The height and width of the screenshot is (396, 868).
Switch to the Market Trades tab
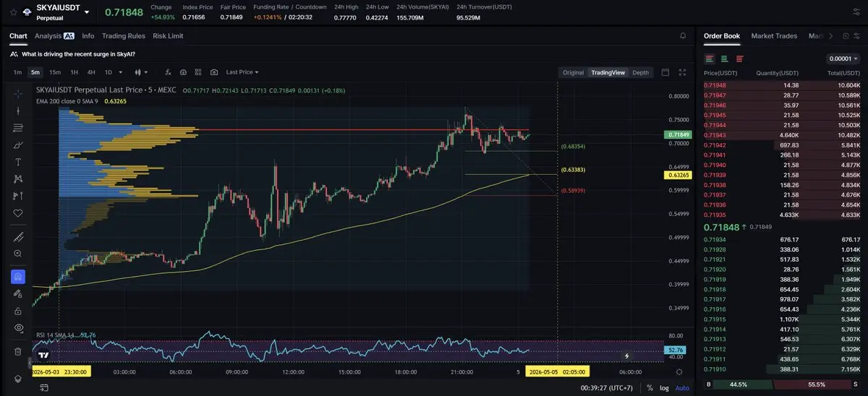(x=774, y=35)
